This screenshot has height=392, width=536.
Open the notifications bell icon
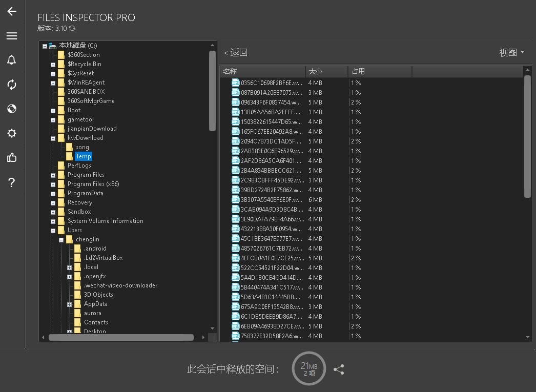pos(11,60)
